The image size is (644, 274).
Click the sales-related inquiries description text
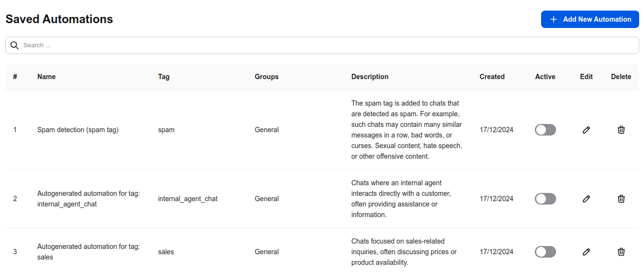(404, 252)
